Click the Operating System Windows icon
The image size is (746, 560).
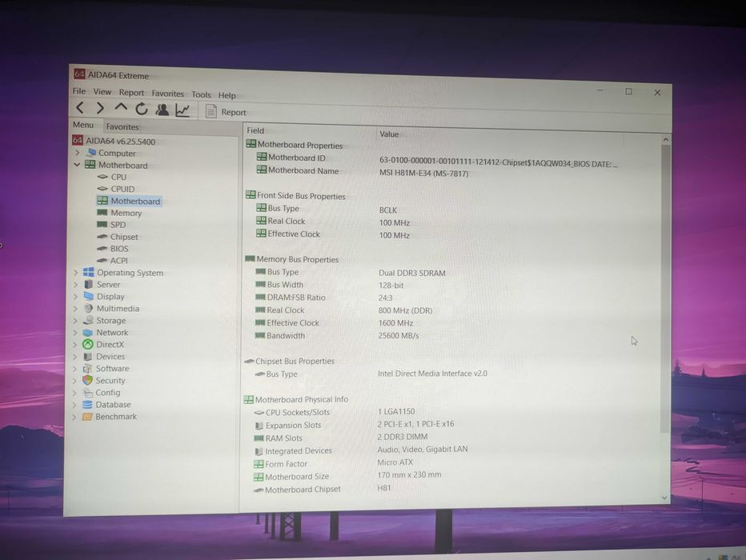tap(89, 272)
